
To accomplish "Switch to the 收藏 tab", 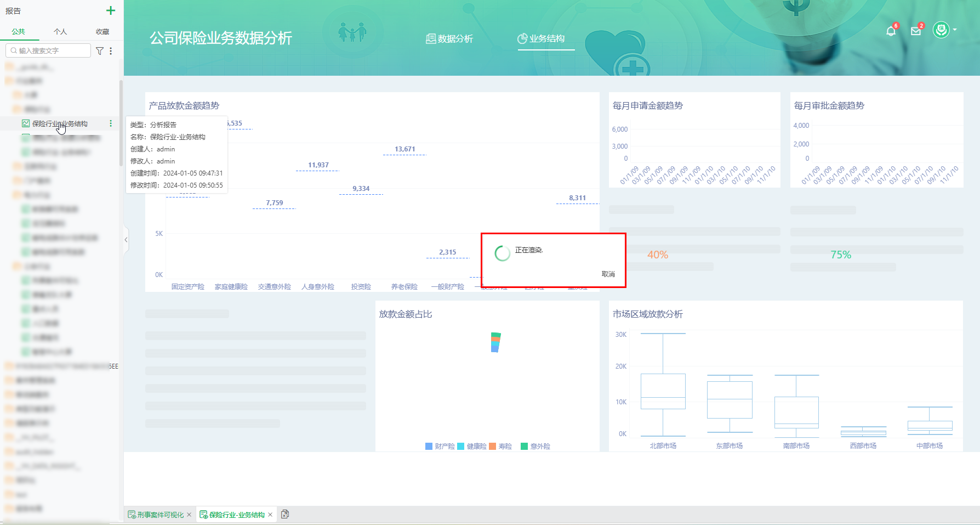I will click(x=102, y=32).
